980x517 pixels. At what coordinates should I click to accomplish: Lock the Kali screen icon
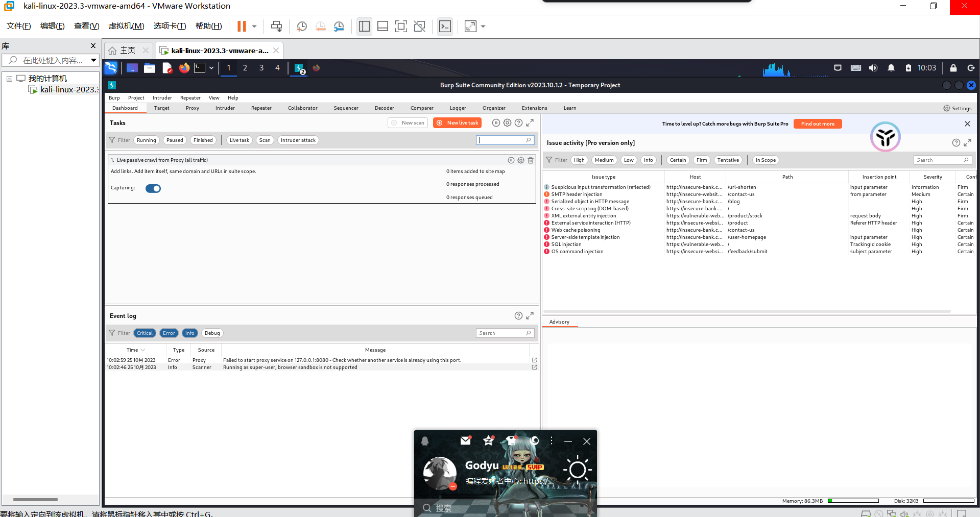(953, 68)
